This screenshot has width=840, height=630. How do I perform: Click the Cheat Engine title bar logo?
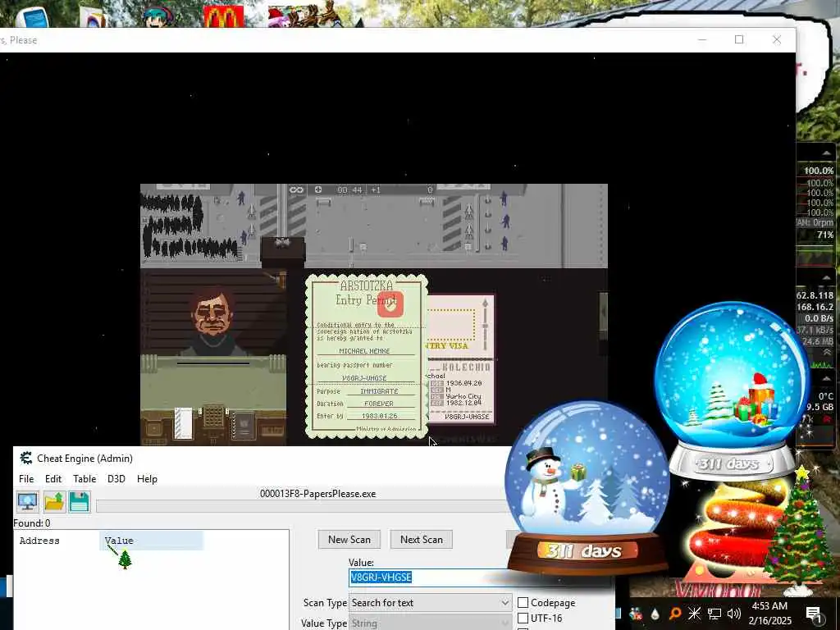pyautogui.click(x=25, y=458)
